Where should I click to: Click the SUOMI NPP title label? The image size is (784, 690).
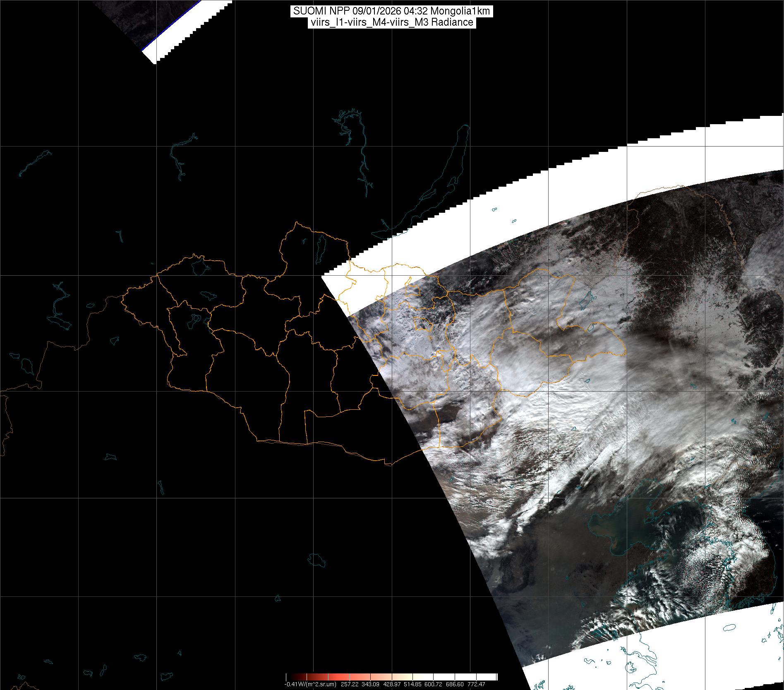coord(391,11)
